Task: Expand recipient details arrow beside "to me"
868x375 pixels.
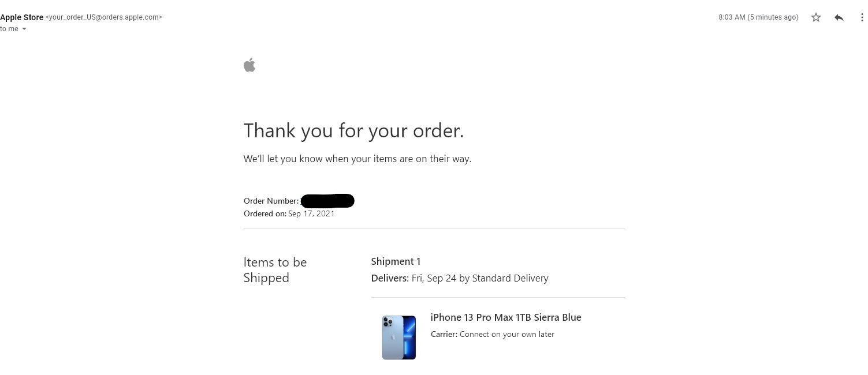Action: [x=24, y=29]
